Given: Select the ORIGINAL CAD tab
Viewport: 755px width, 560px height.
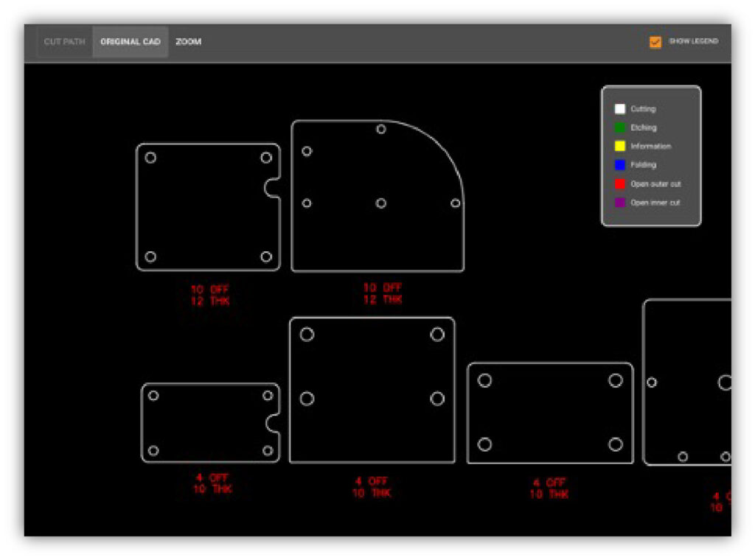Looking at the screenshot, I should pyautogui.click(x=131, y=42).
